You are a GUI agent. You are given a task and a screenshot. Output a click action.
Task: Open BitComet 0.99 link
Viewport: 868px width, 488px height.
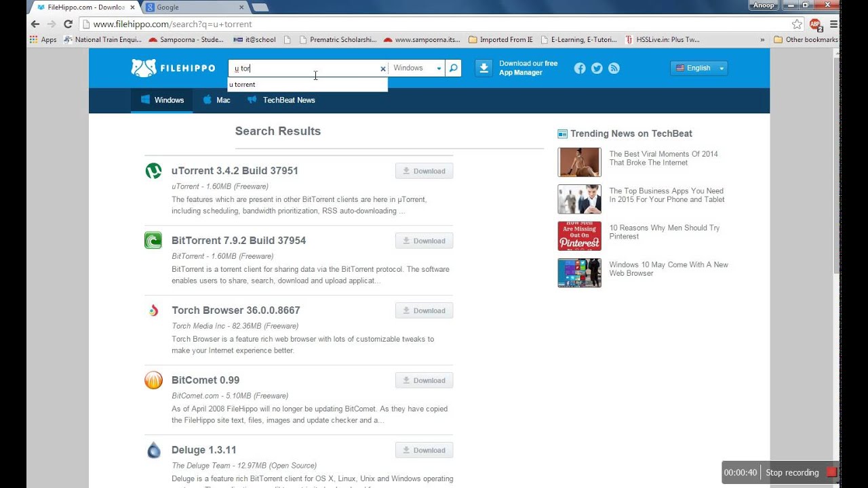[205, 380]
